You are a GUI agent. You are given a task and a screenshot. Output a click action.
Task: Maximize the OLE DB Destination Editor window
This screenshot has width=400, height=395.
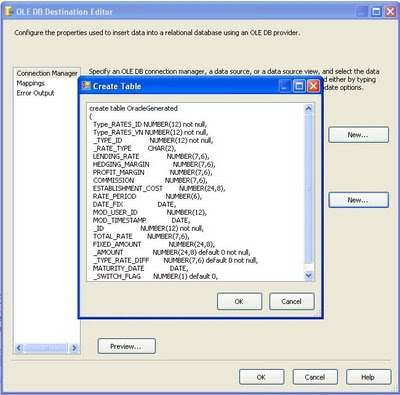pyautogui.click(x=376, y=12)
